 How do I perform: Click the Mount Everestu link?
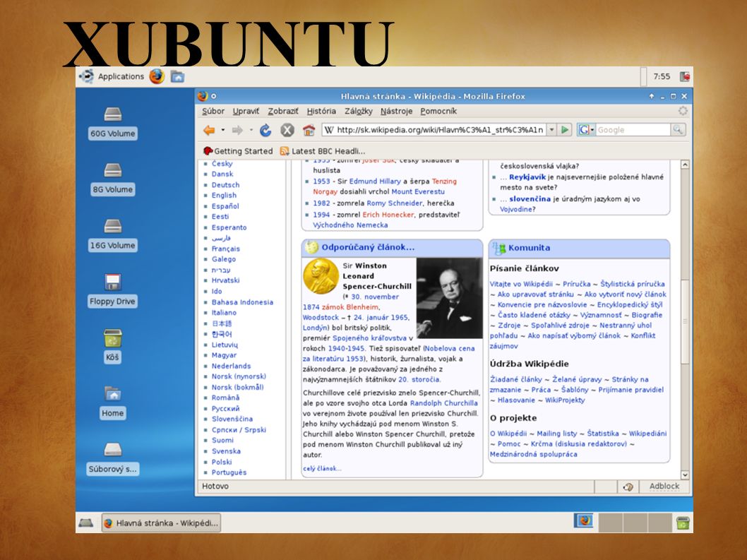point(418,191)
